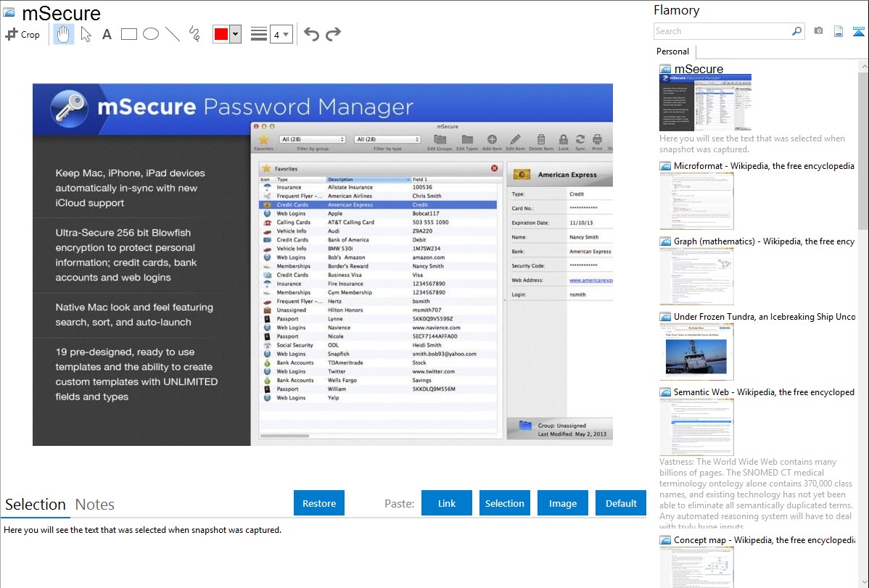Click the camera snapshot icon

tap(818, 31)
